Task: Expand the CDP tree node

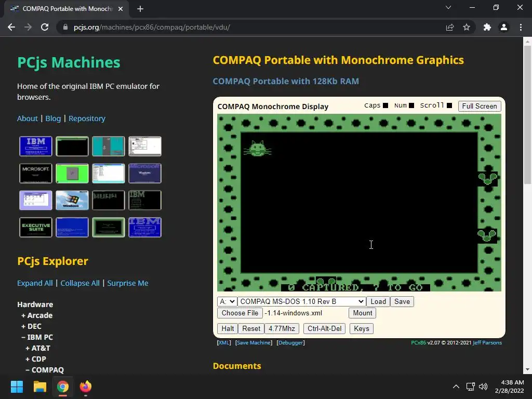Action: point(36,358)
